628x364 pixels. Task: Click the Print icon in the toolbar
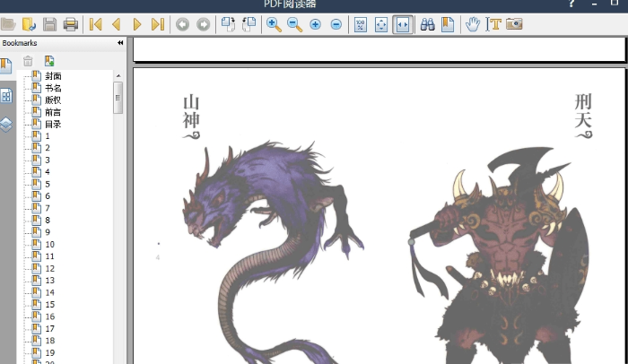tap(71, 24)
